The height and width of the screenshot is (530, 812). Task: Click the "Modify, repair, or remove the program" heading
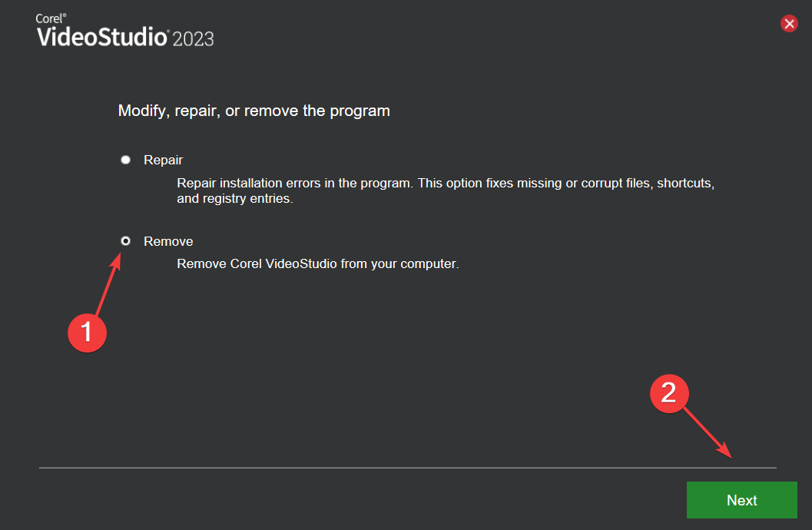coord(254,111)
